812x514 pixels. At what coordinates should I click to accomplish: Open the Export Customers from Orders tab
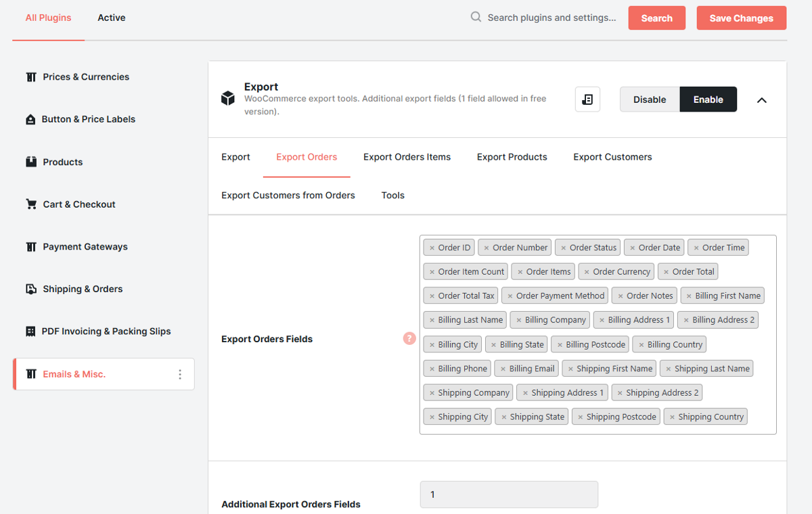coord(288,195)
